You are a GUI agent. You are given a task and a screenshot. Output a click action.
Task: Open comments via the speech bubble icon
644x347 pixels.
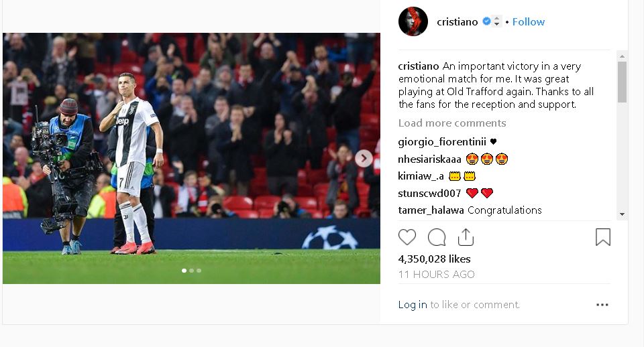(437, 237)
